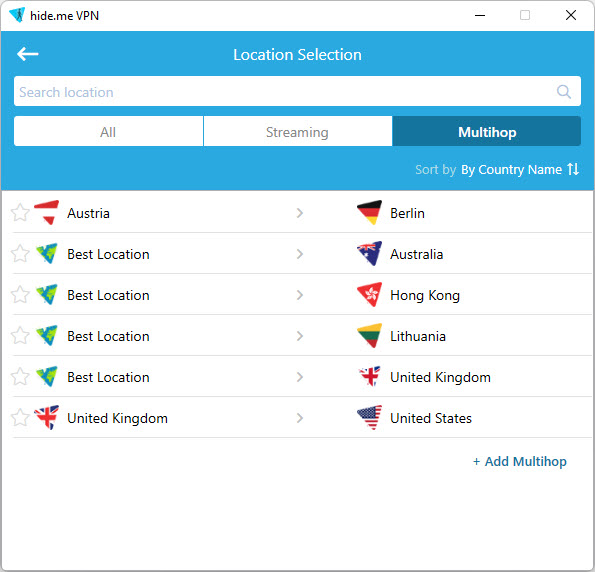Viewport: 595px width, 572px height.
Task: Switch to the All tab
Action: point(108,131)
